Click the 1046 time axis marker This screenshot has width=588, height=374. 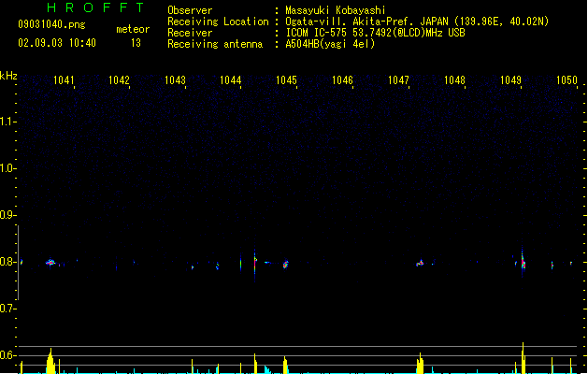[x=342, y=80]
